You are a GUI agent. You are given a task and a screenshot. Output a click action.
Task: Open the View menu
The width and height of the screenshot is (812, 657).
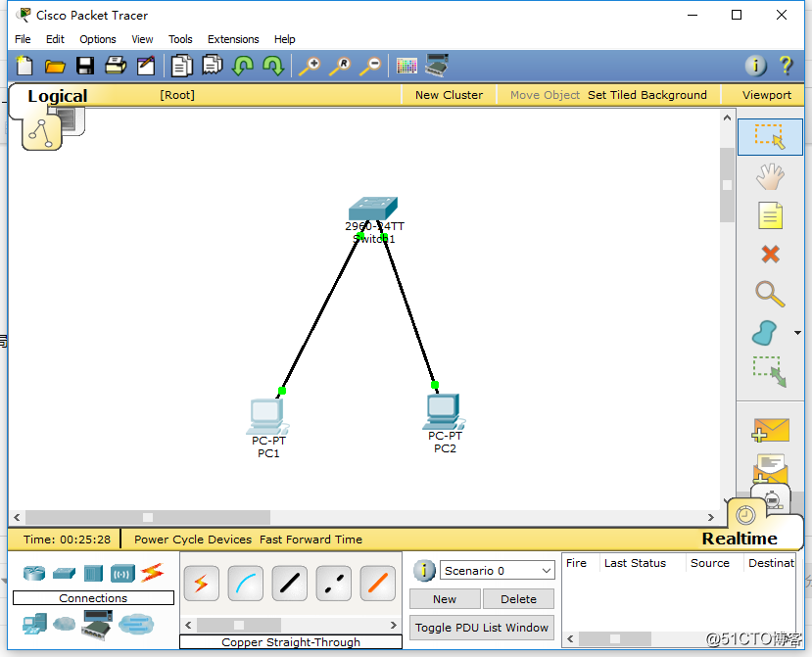click(142, 39)
